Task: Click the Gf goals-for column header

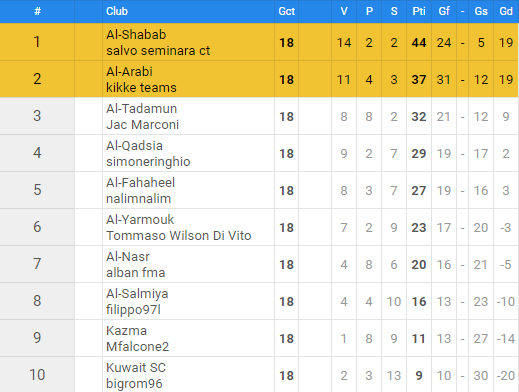Action: 444,11
